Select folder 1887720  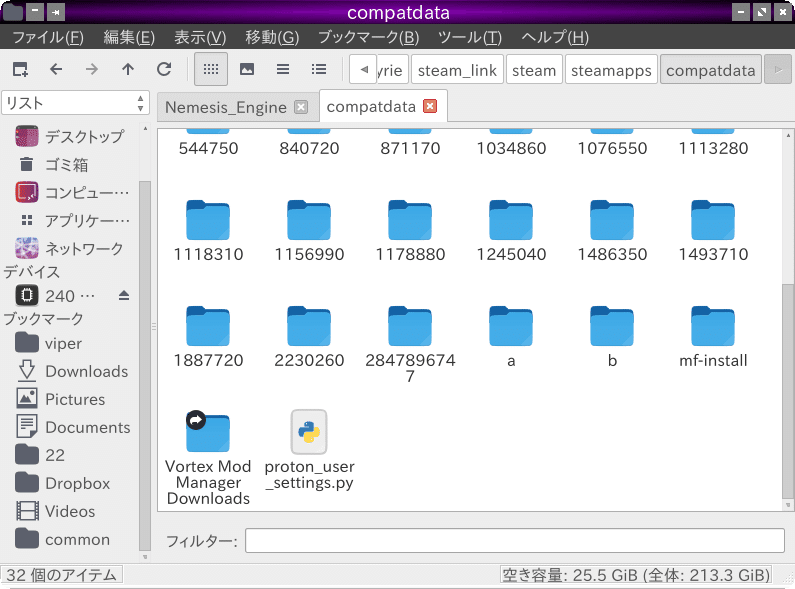coord(208,337)
